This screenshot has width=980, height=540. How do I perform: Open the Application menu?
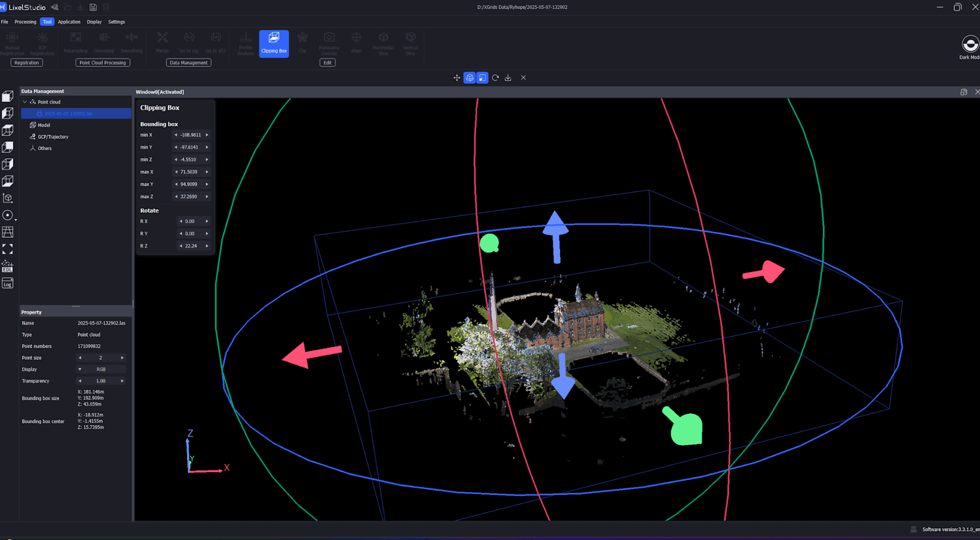69,22
